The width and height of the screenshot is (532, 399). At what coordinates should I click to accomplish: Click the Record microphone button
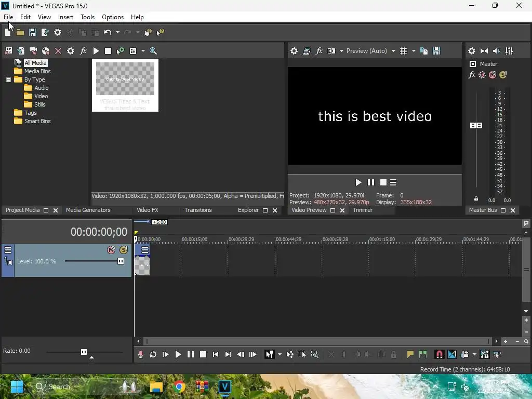[140, 354]
